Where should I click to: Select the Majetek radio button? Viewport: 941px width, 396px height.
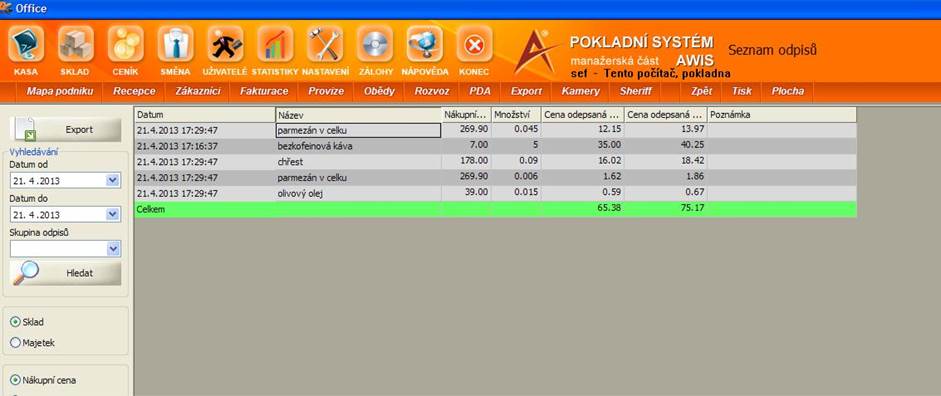tap(16, 343)
